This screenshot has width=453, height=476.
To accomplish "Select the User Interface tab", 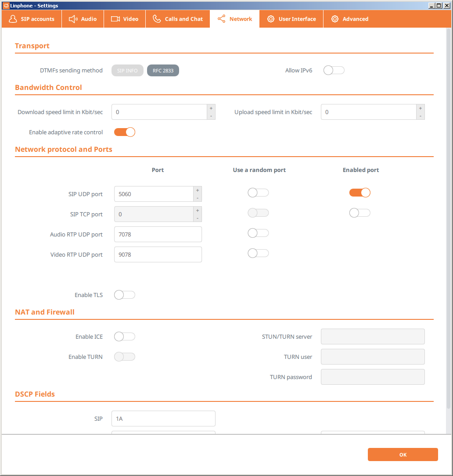I will [291, 19].
